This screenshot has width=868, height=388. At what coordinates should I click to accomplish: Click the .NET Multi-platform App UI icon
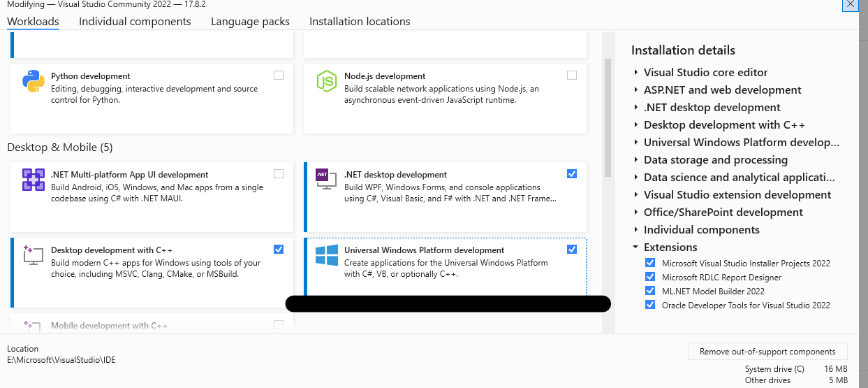(x=34, y=180)
